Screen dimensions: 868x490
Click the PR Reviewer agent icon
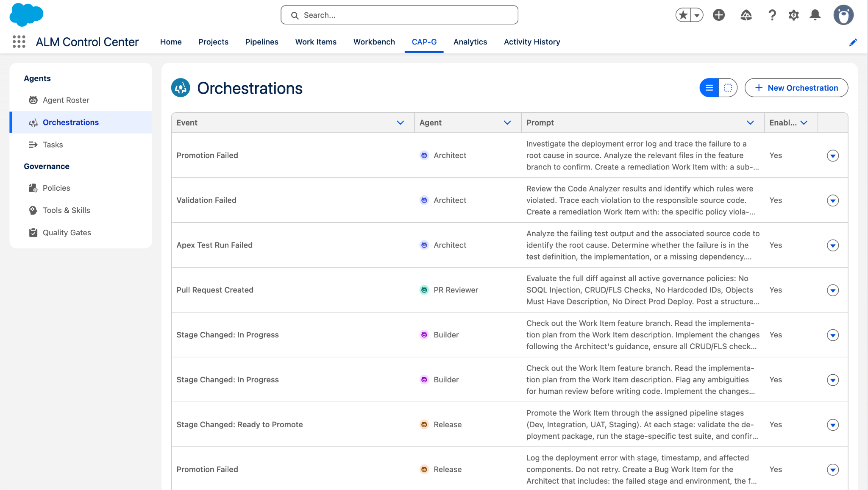[424, 290]
